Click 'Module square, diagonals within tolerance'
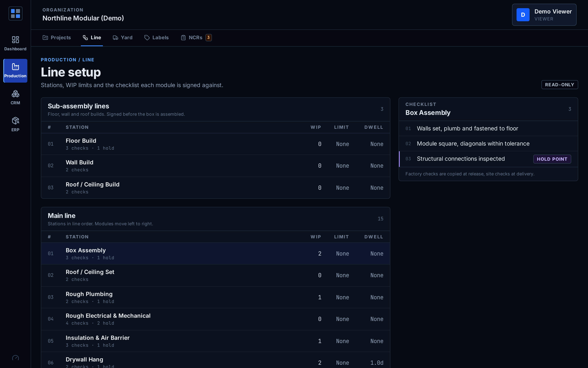The height and width of the screenshot is (368, 588). (473, 144)
